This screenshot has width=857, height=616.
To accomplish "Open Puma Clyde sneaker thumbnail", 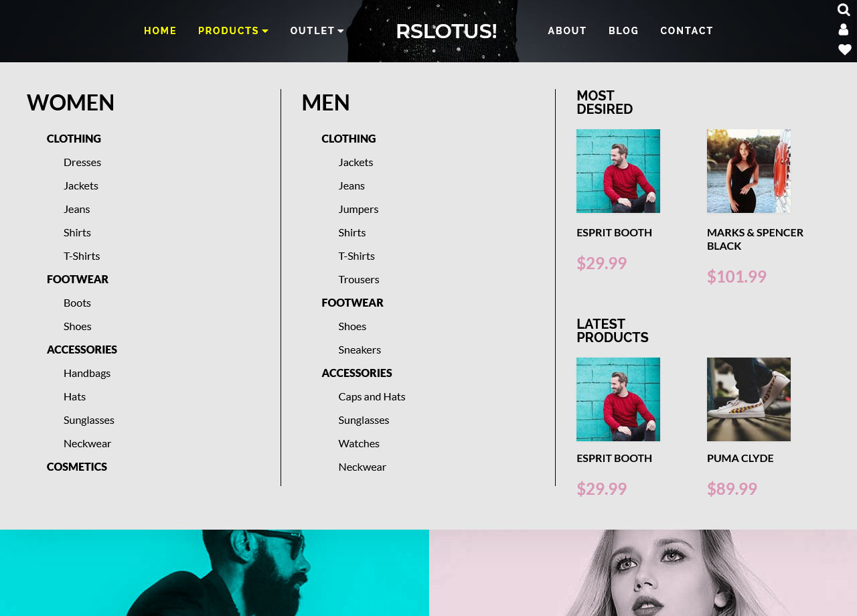I will [749, 399].
